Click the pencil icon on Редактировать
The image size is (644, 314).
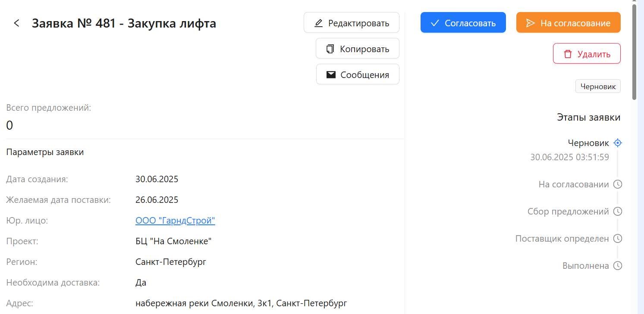point(318,23)
